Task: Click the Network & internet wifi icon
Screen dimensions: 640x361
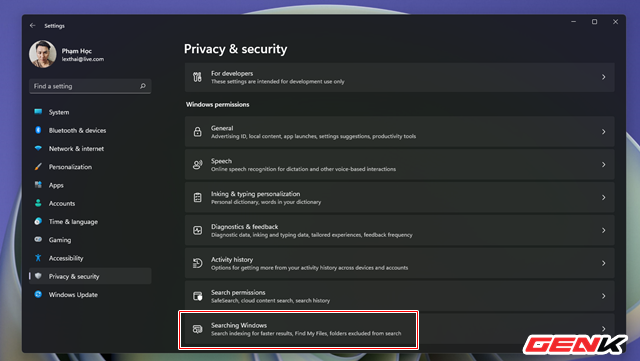Action: 38,148
